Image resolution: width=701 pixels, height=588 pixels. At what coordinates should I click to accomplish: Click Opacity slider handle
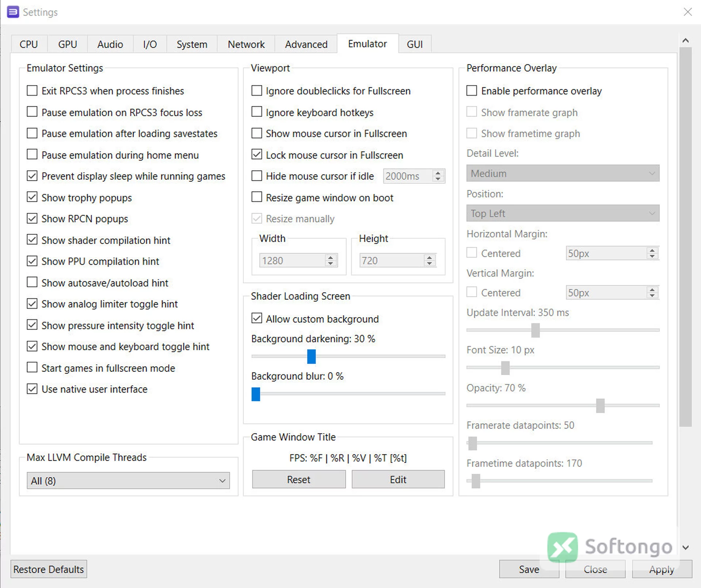tap(600, 405)
